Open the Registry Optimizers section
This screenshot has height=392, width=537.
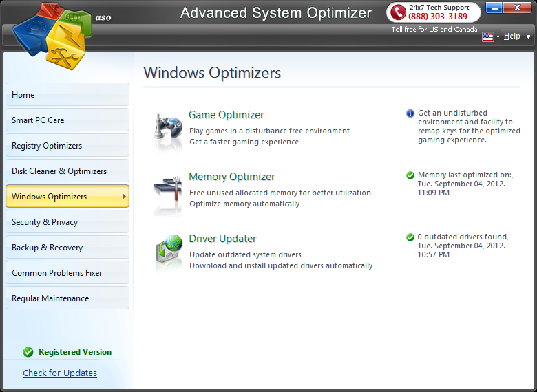coord(67,145)
